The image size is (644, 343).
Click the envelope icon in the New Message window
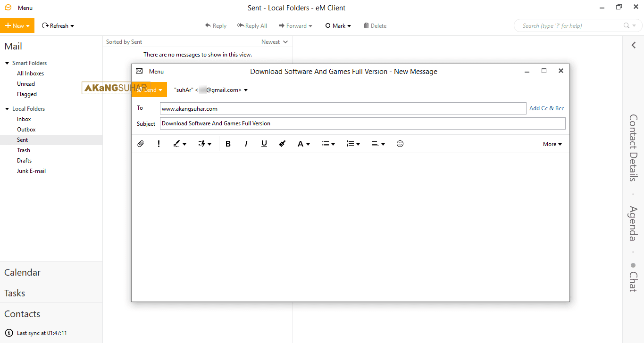[139, 71]
